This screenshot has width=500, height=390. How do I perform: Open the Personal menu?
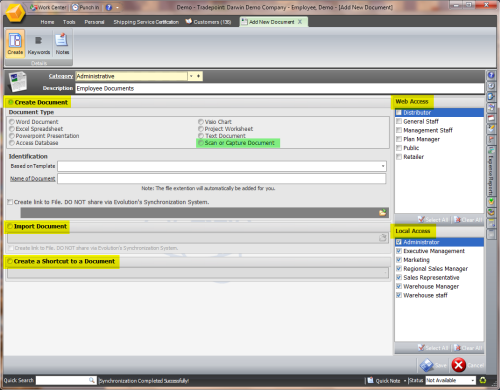pyautogui.click(x=94, y=22)
